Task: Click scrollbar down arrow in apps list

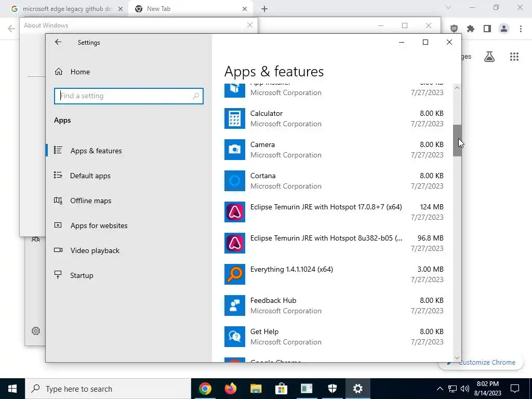Action: pyautogui.click(x=457, y=357)
